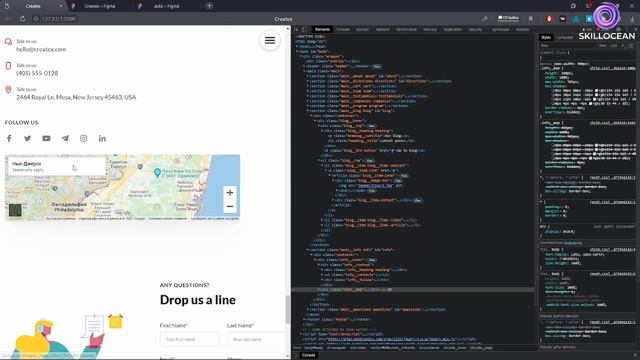Expand the main__about section node

tap(308, 76)
